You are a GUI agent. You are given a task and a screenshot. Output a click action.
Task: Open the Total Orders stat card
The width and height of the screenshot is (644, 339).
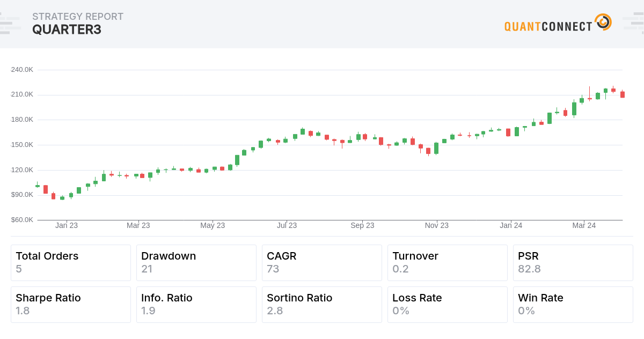tap(71, 263)
